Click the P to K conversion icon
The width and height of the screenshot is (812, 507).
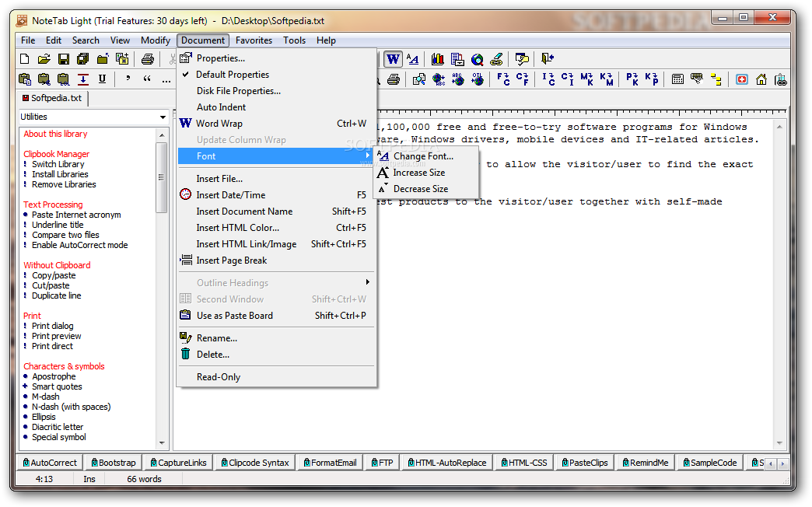click(x=632, y=79)
